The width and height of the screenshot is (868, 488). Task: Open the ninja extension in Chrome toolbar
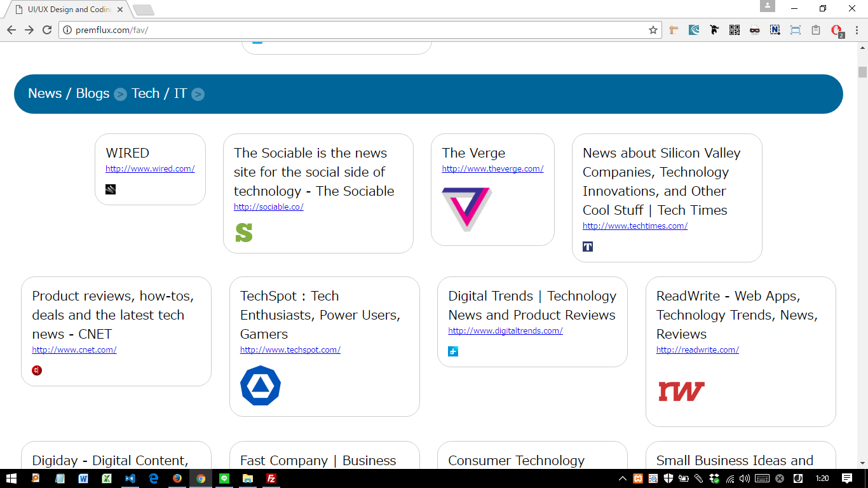714,30
